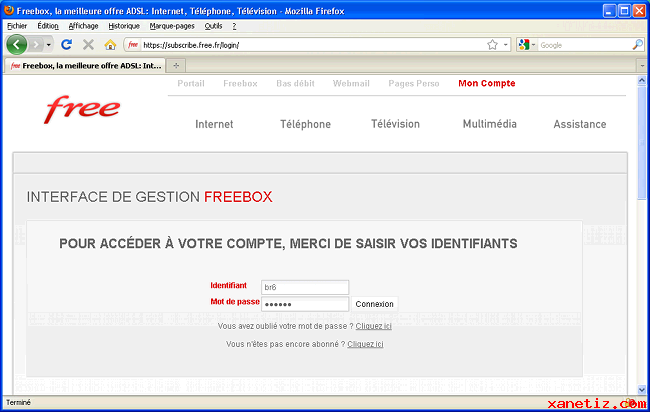Screen dimensions: 650x412
Task: Open the Édition menu
Action: point(48,26)
